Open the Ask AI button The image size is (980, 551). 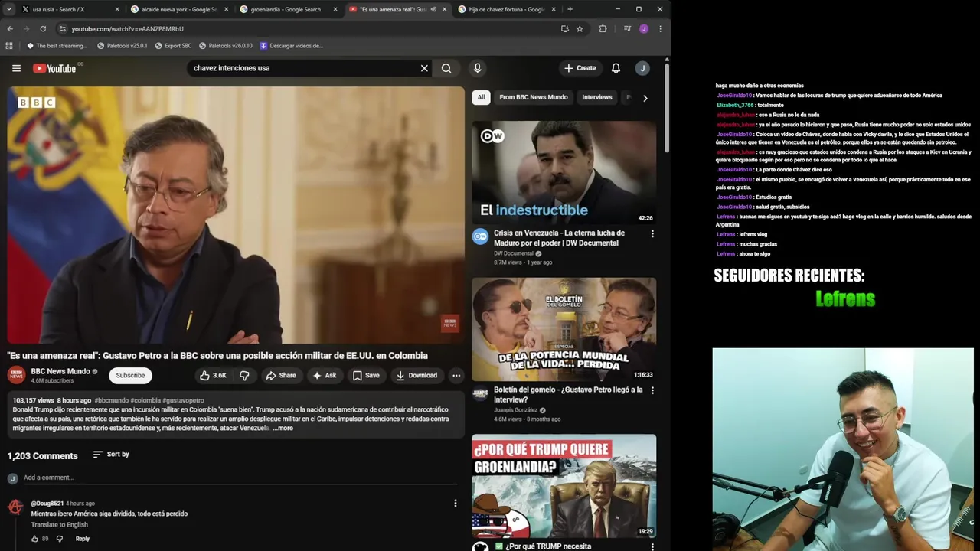[x=324, y=375]
